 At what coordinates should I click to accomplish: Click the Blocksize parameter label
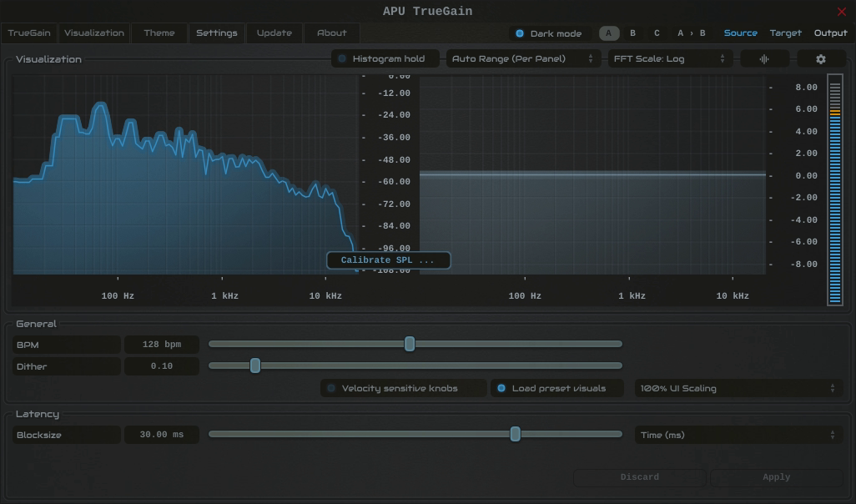coord(66,436)
